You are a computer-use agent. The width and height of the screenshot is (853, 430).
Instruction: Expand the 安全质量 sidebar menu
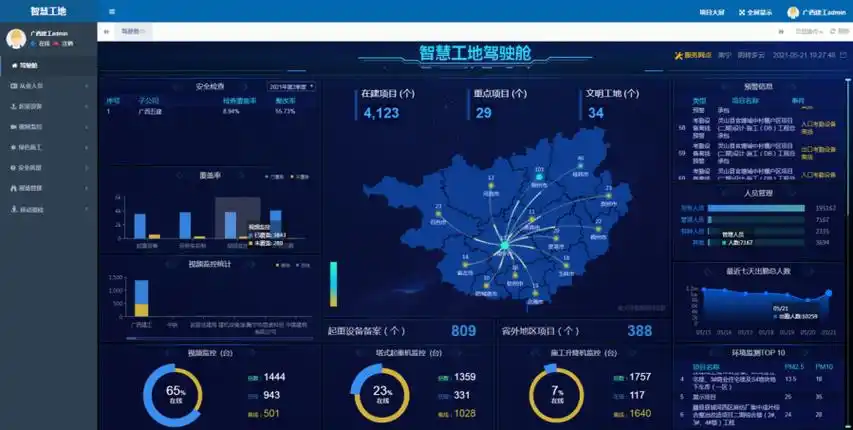(x=49, y=168)
